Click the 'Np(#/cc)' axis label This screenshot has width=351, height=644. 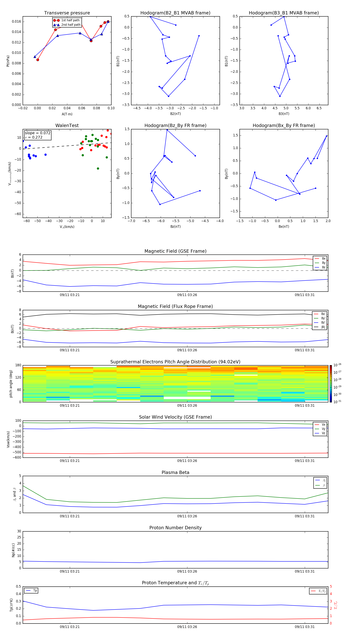[x=13, y=550]
